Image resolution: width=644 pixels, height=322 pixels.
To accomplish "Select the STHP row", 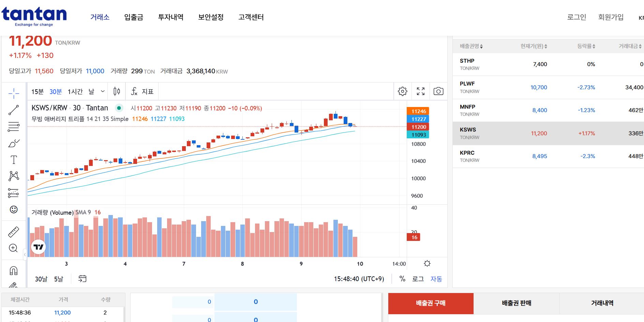I will coord(548,64).
